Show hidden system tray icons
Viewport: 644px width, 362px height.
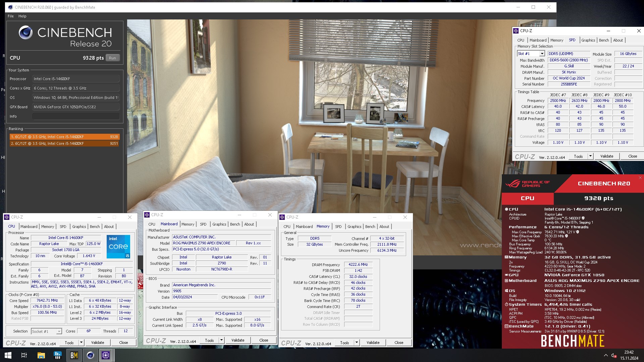tap(606, 355)
